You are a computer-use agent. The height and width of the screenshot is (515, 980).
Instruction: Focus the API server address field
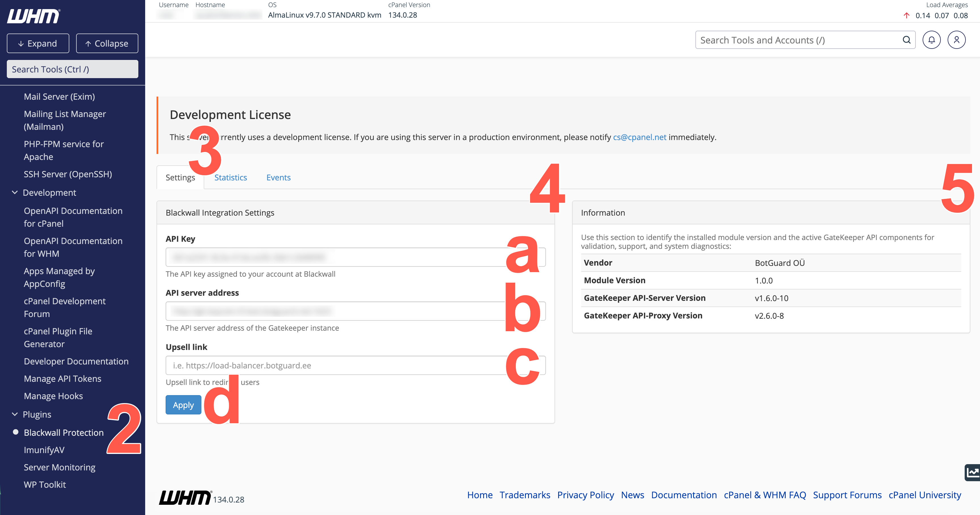[356, 311]
